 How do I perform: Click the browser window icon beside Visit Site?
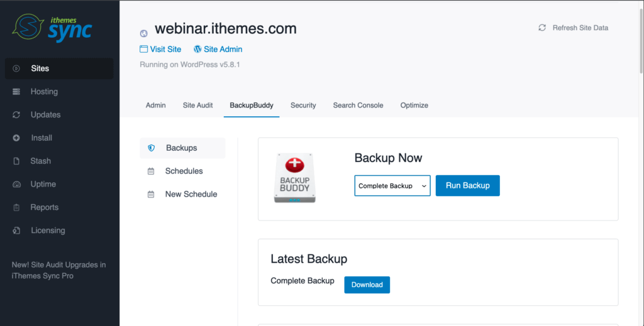click(x=144, y=49)
